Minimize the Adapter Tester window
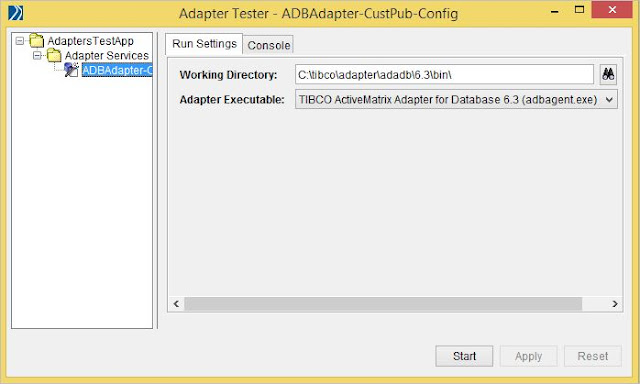The image size is (640, 384). pos(554,11)
